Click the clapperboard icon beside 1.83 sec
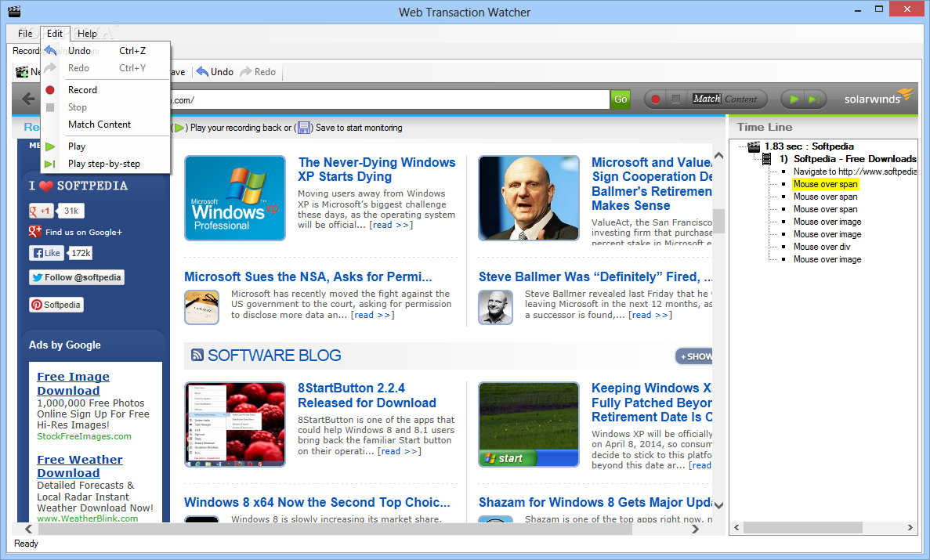The height and width of the screenshot is (560, 930). point(753,146)
